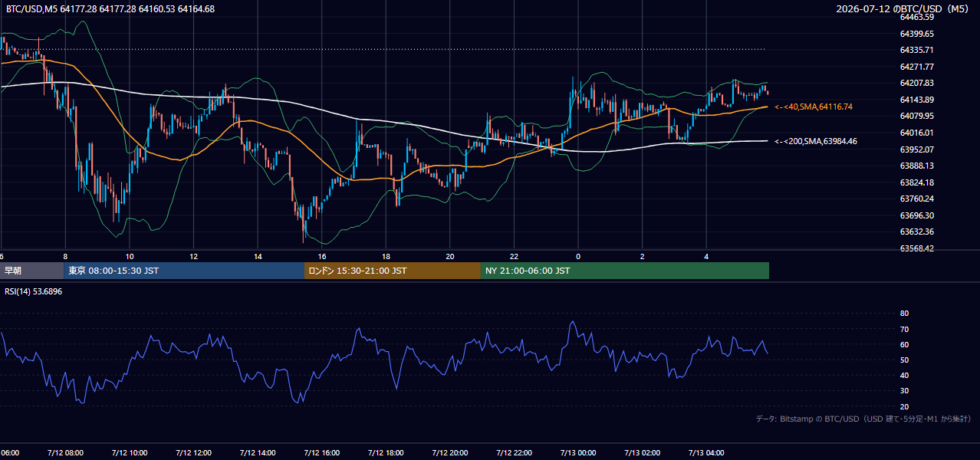Click hour mark 14 on price chart axis

pyautogui.click(x=258, y=256)
